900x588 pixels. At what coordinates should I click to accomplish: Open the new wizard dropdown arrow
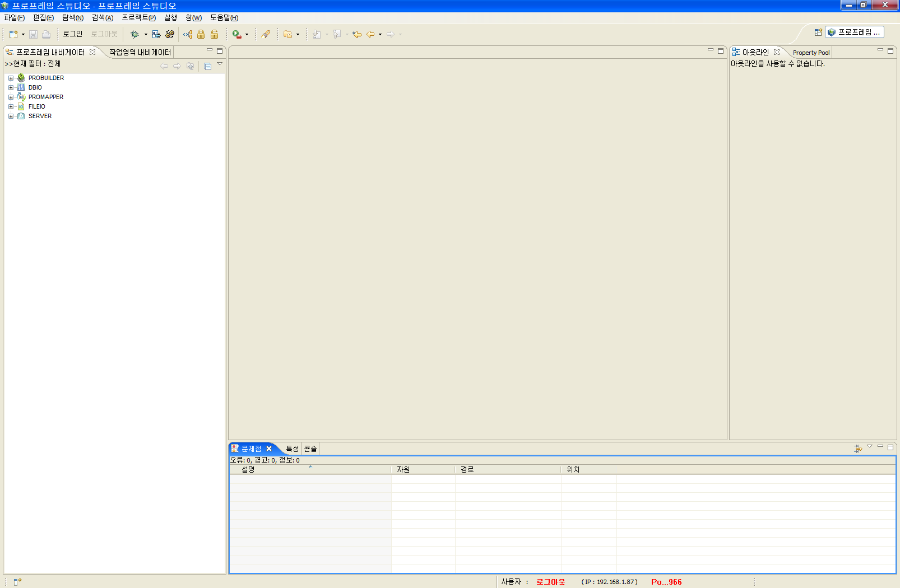(x=23, y=34)
